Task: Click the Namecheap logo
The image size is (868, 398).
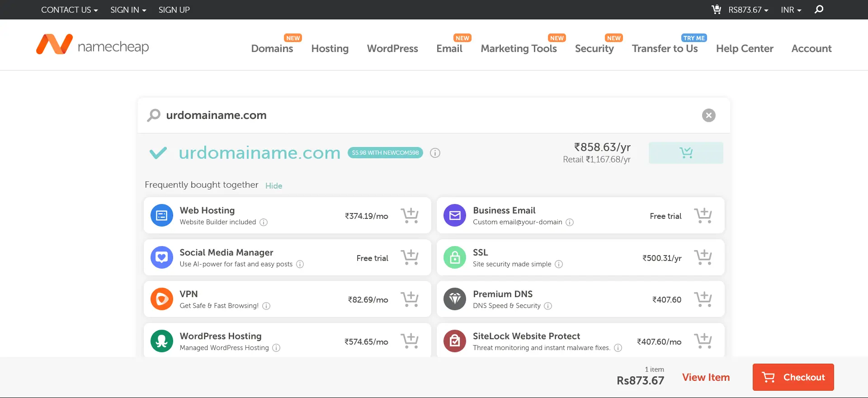Action: coord(93,44)
